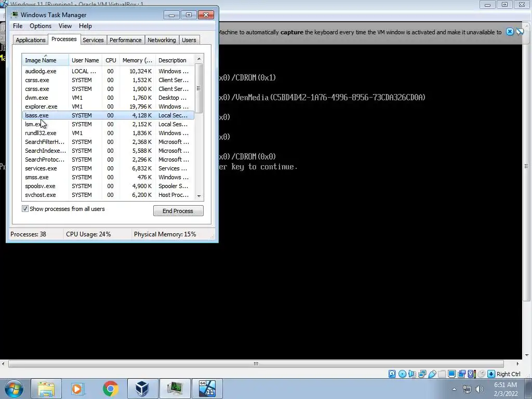Click the Show desktop strip beside the clock
The width and height of the screenshot is (532, 399).
(529, 389)
